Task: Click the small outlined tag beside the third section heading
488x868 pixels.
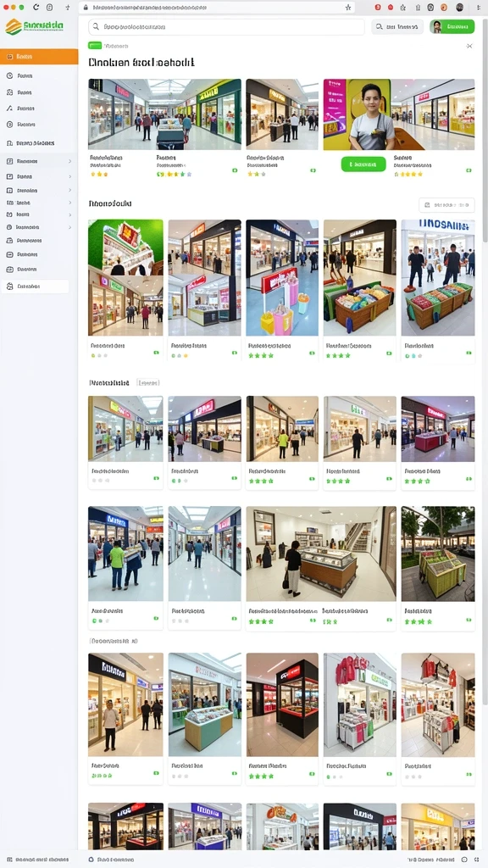Action: [147, 382]
